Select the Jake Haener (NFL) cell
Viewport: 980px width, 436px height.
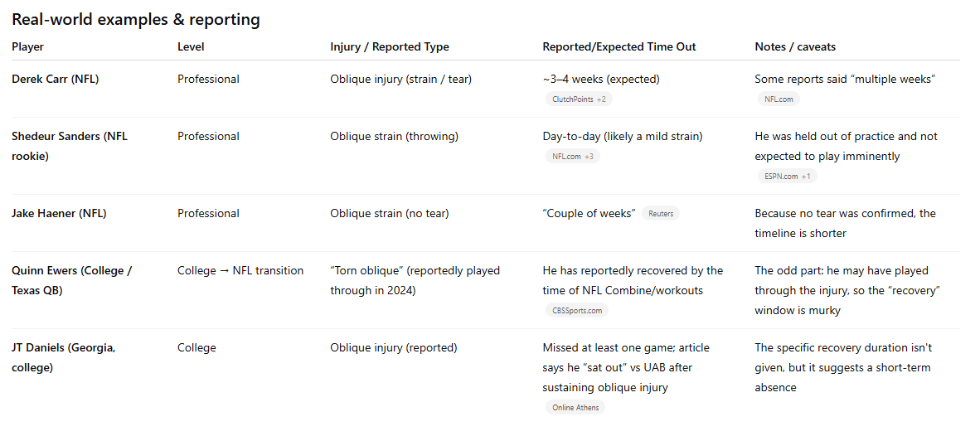click(x=59, y=214)
